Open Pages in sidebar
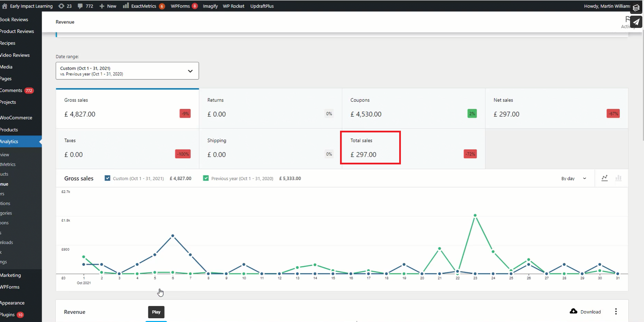The image size is (644, 322). point(6,79)
